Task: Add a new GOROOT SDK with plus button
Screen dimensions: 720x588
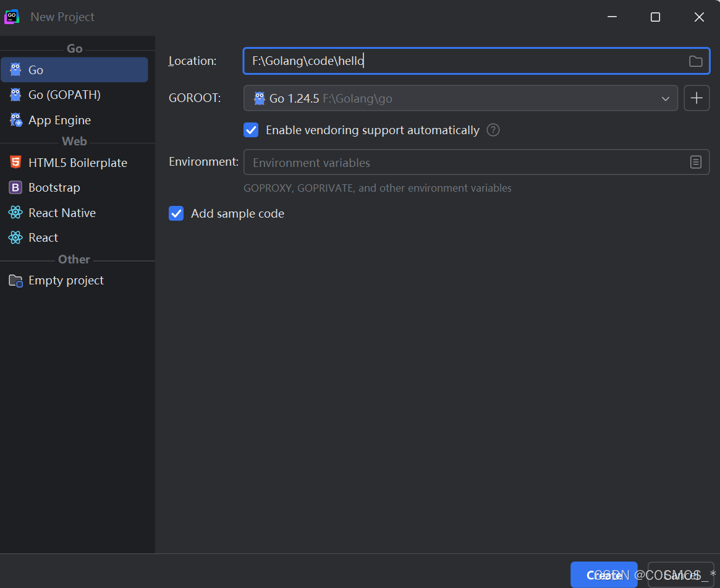Action: 697,98
